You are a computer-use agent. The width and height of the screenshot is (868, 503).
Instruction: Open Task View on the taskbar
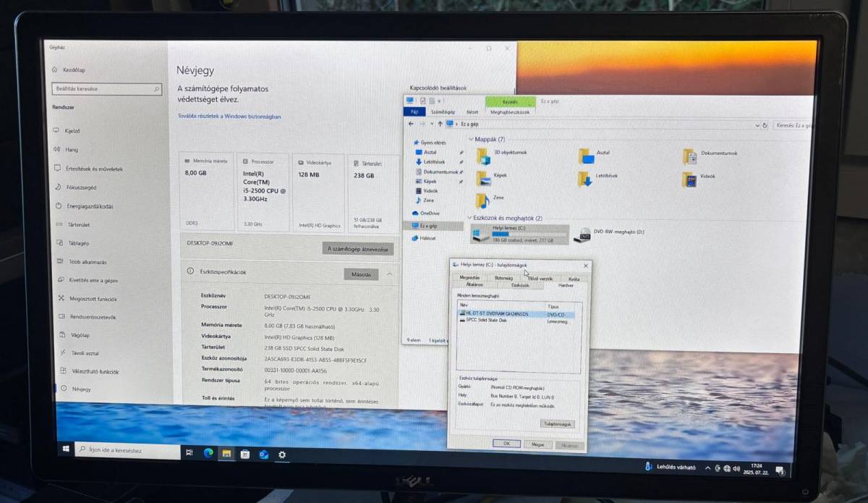coord(190,452)
